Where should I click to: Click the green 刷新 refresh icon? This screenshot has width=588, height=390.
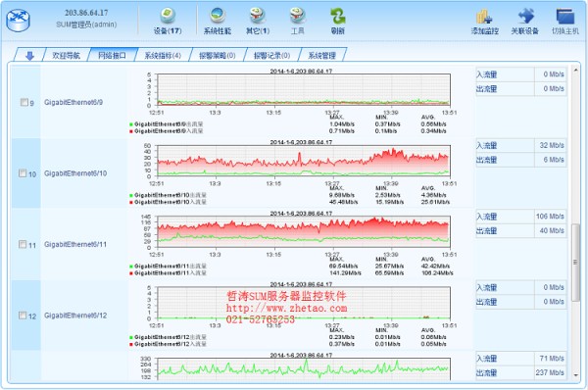(338, 16)
